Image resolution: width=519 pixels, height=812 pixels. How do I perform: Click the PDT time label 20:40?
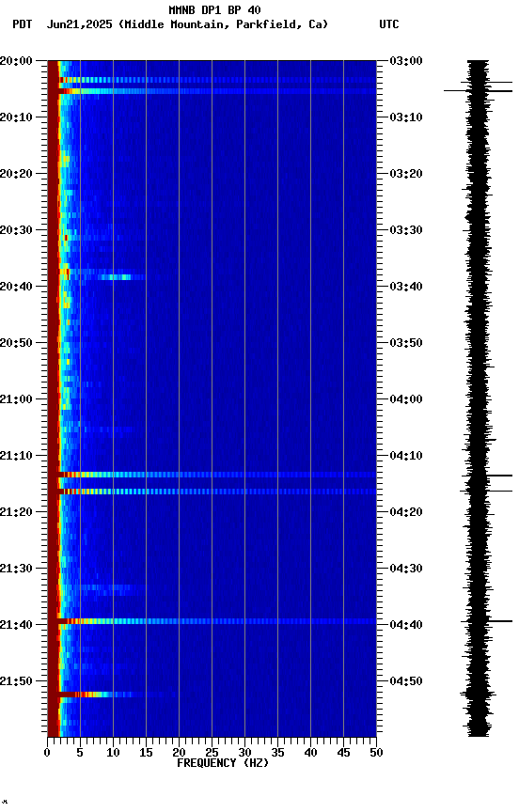16,287
